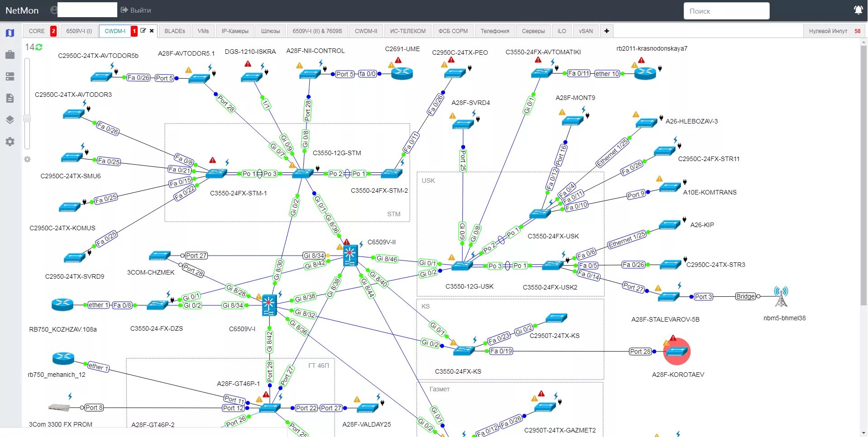Viewport: 868px width, 437px height.
Task: Open the VMs tab
Action: [203, 31]
